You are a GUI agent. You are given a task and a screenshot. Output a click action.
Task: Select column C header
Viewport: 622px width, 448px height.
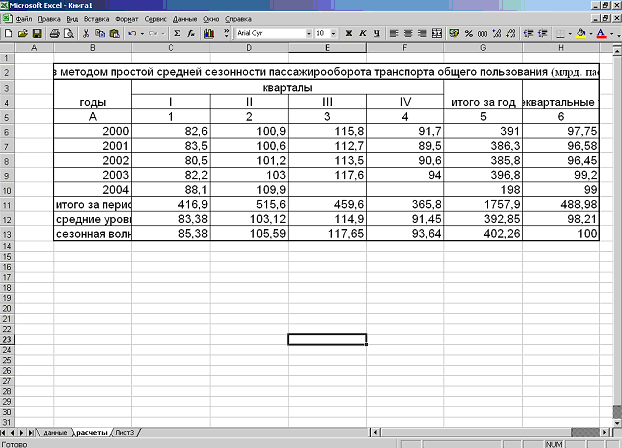click(x=170, y=47)
